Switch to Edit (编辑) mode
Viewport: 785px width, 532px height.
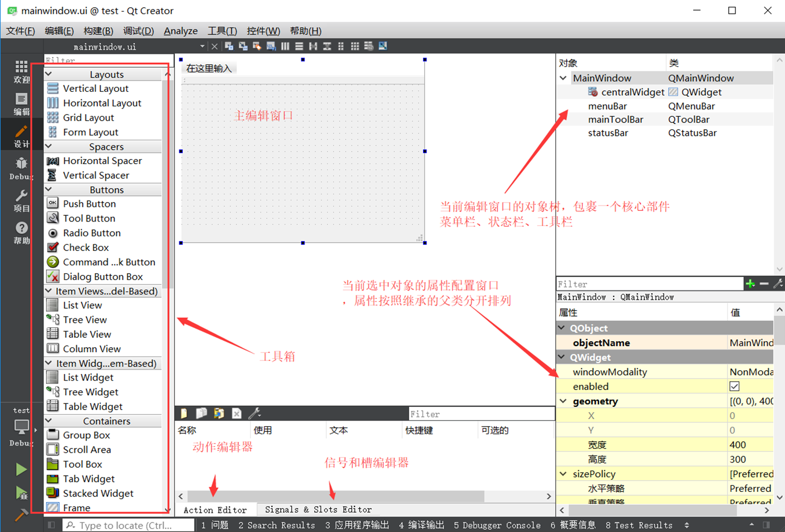21,104
